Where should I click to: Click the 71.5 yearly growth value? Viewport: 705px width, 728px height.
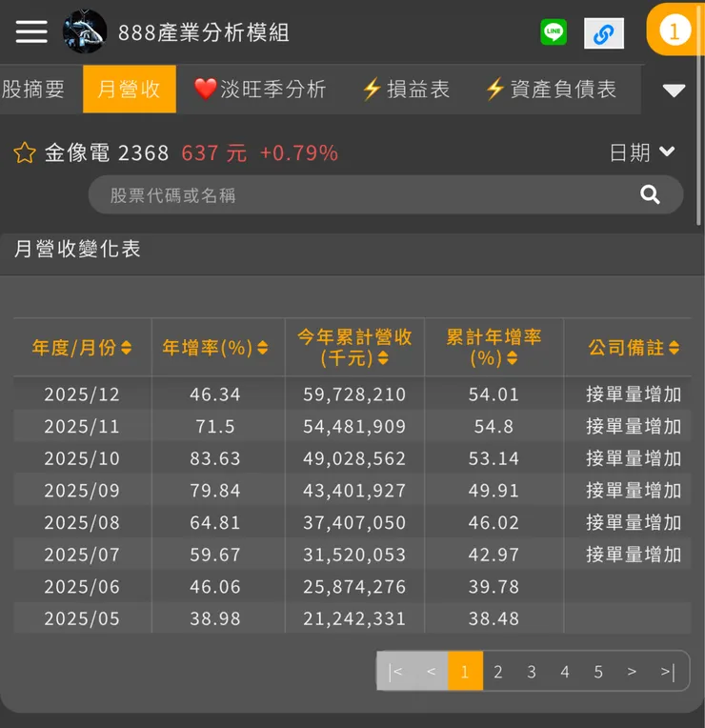[x=215, y=427]
